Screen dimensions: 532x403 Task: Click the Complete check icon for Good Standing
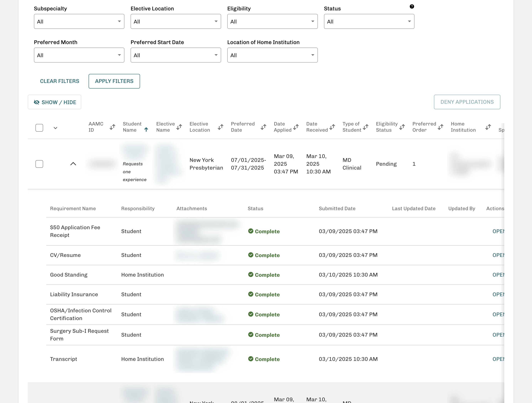[251, 274]
